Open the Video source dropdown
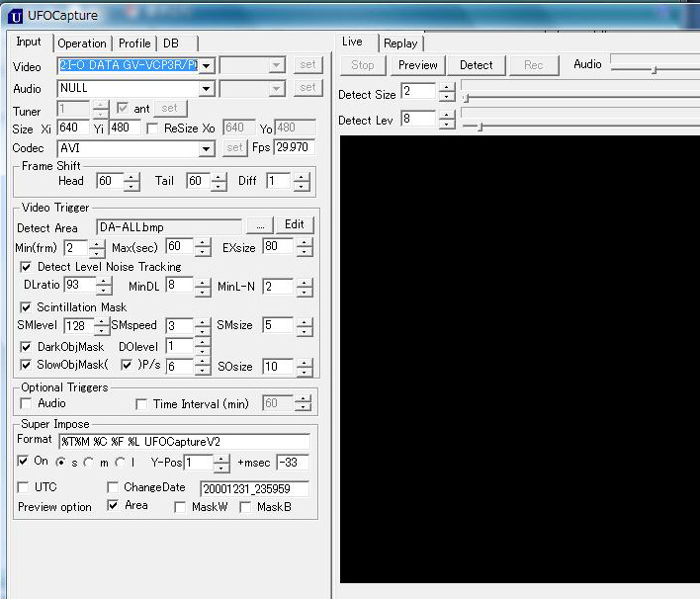The height and width of the screenshot is (599, 700). coord(206,66)
